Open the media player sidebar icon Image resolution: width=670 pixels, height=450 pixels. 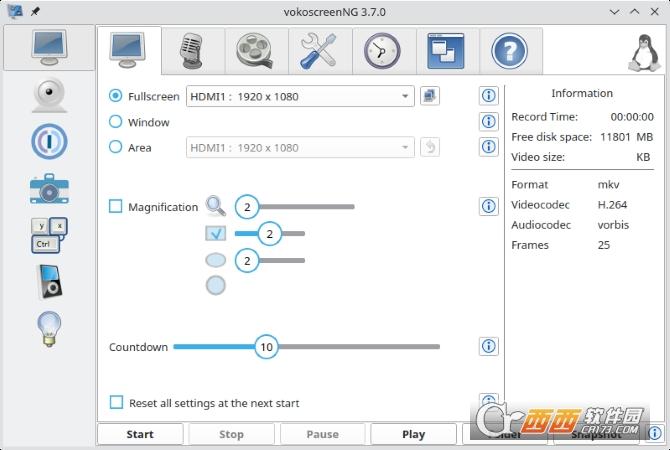[x=49, y=282]
